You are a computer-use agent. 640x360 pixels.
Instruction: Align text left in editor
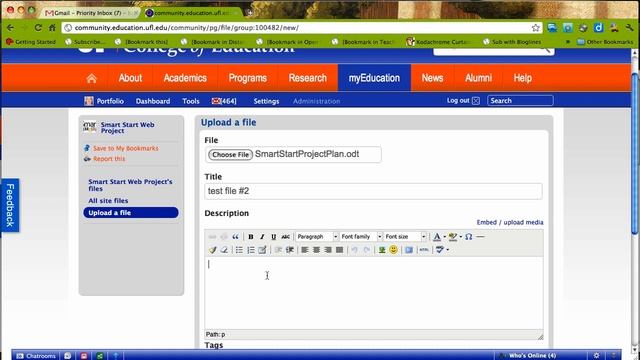(x=305, y=250)
